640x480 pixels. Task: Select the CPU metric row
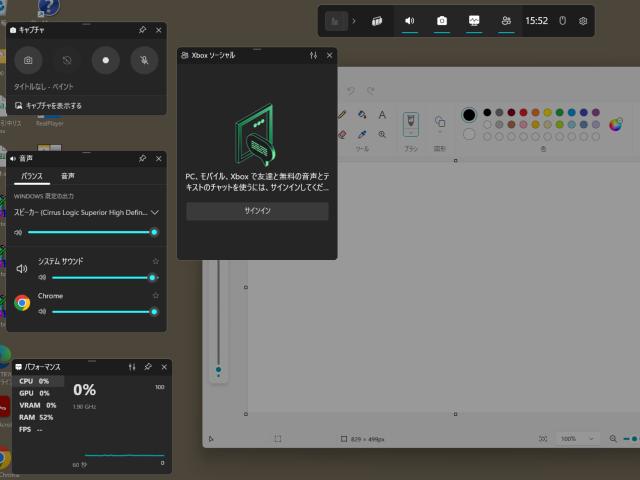tap(38, 381)
